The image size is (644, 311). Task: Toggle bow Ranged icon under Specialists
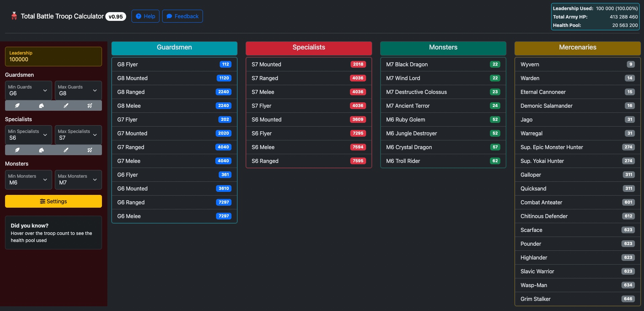(90, 150)
